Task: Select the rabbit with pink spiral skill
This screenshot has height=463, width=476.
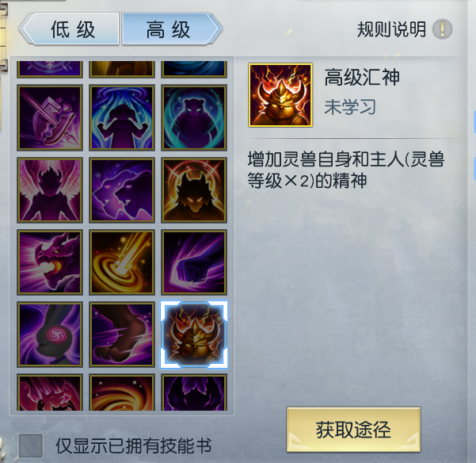Action: click(50, 335)
